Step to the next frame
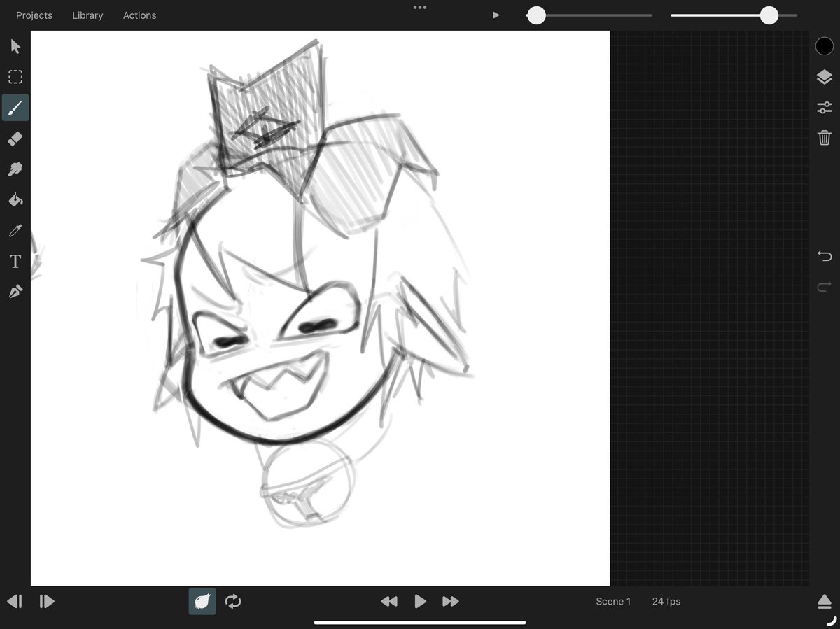 (x=46, y=601)
